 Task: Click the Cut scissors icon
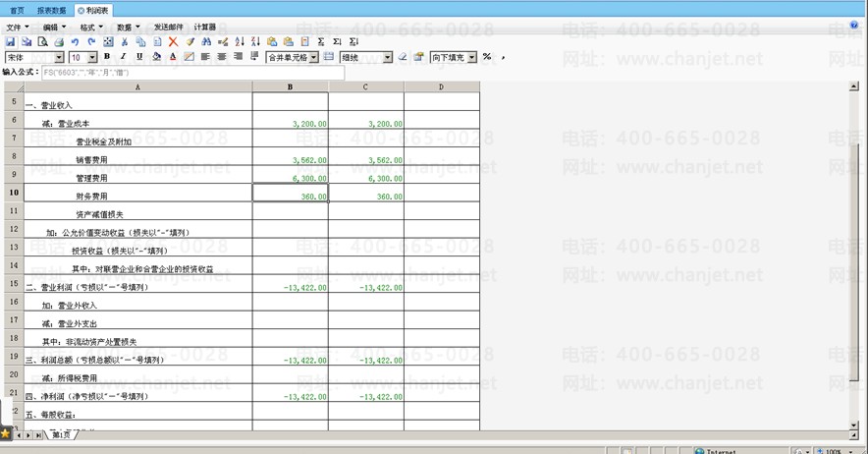[125, 42]
